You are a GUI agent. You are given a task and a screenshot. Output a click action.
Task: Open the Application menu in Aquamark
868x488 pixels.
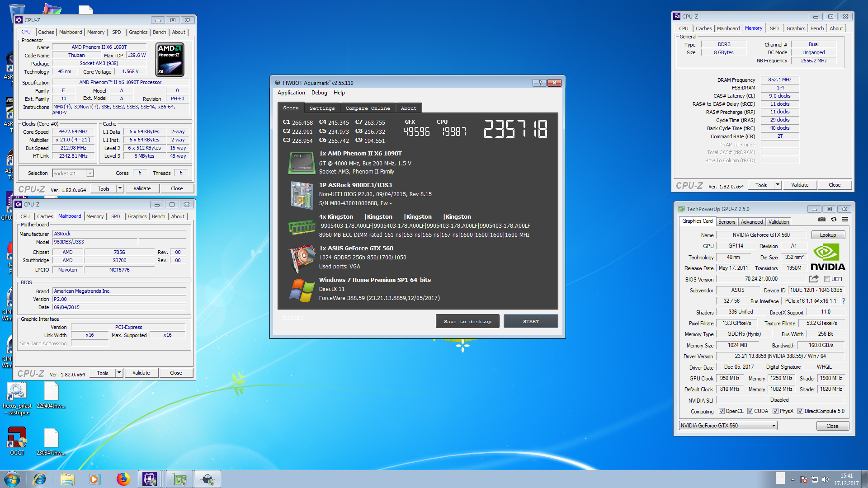pyautogui.click(x=291, y=93)
